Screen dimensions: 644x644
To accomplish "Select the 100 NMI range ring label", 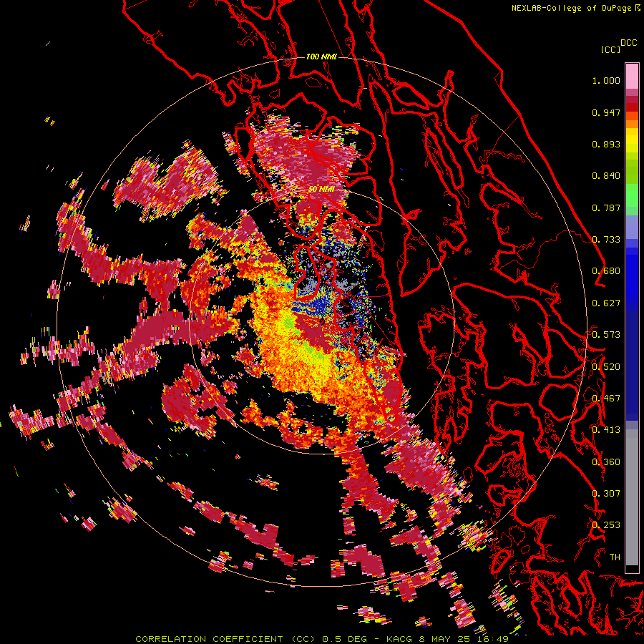I will coord(321,57).
